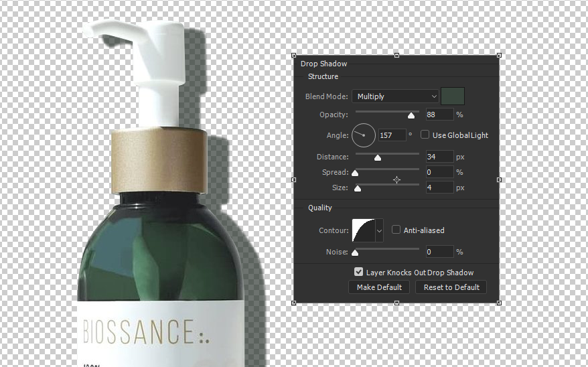Click the transform center reference point crosshair
588x367 pixels.
(396, 180)
